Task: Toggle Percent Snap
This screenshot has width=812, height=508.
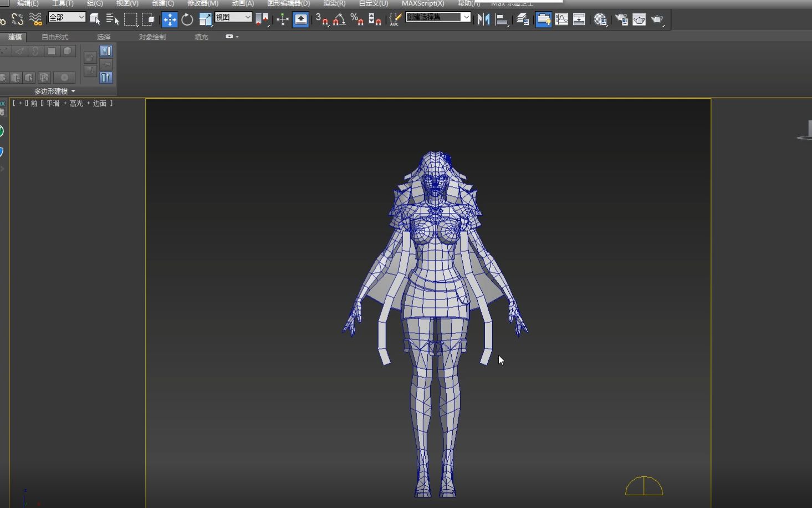Action: coord(356,19)
